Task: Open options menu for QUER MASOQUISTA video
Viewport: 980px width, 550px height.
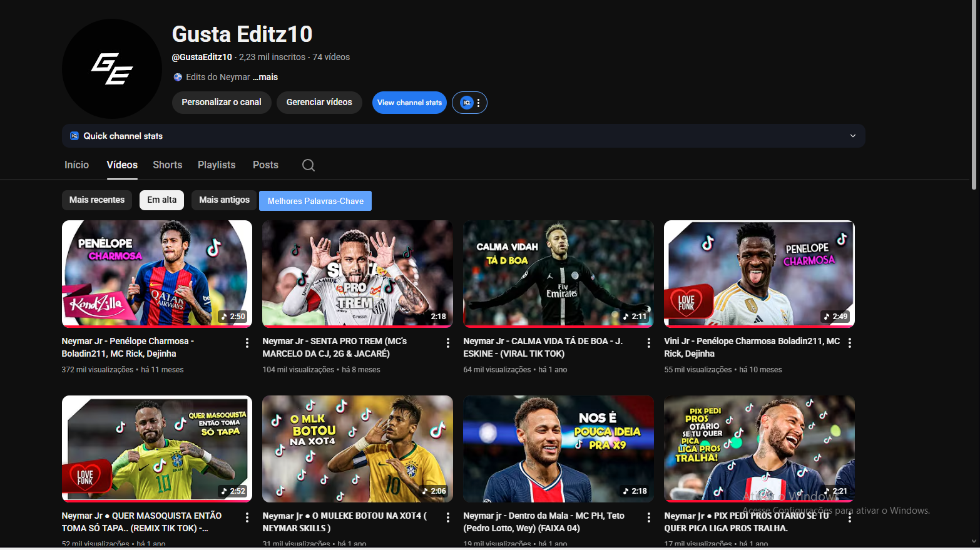Action: click(247, 517)
